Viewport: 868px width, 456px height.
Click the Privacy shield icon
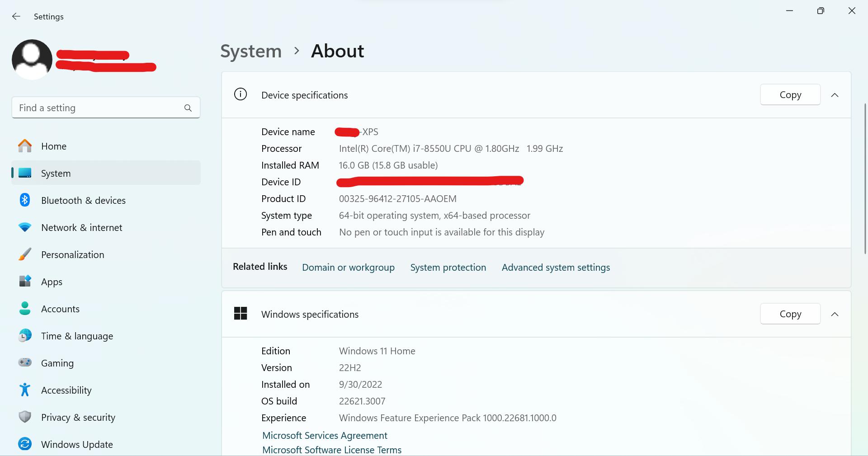point(25,417)
